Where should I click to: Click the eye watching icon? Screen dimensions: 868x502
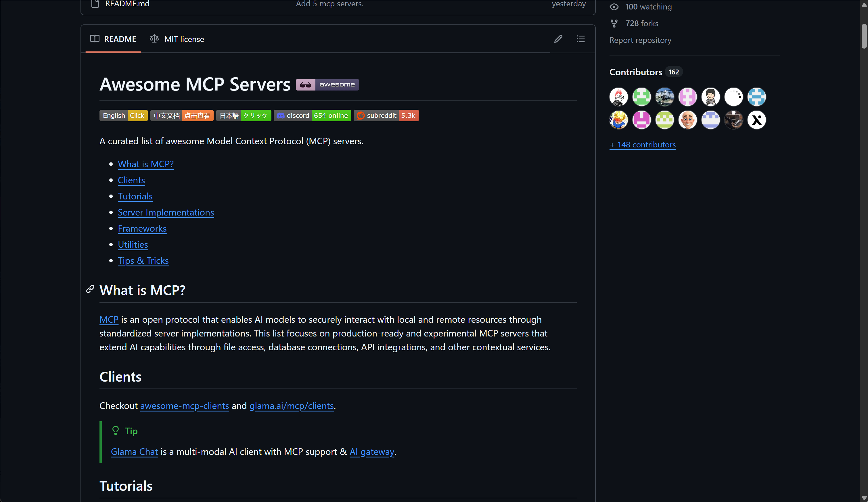tap(614, 7)
